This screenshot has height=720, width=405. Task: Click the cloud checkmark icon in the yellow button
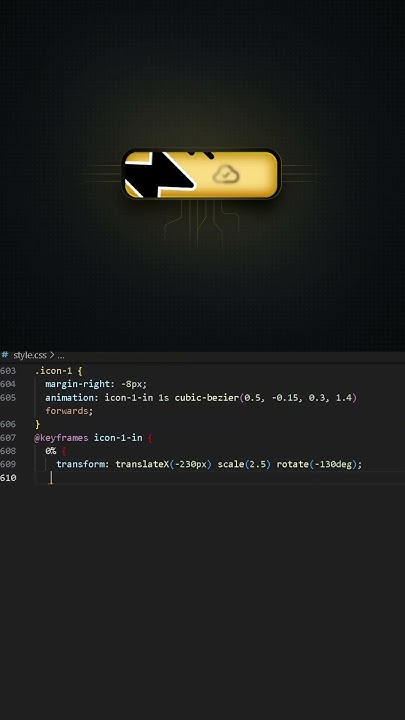(226, 174)
